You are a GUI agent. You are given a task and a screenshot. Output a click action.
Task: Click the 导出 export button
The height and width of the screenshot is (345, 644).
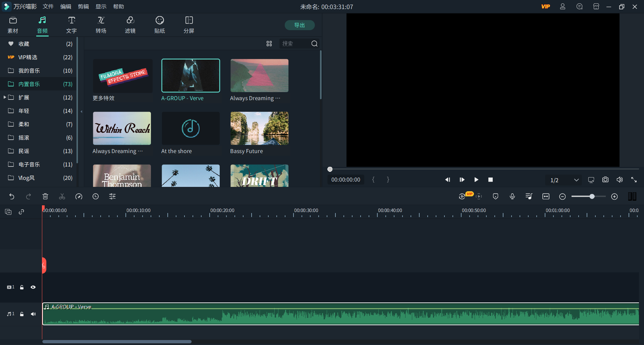[x=300, y=25]
